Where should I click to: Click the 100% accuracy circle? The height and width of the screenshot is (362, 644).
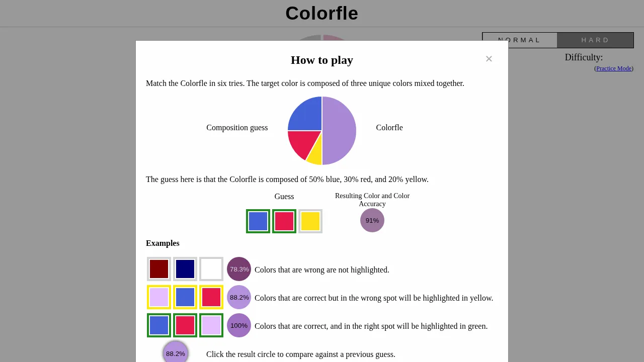239,325
